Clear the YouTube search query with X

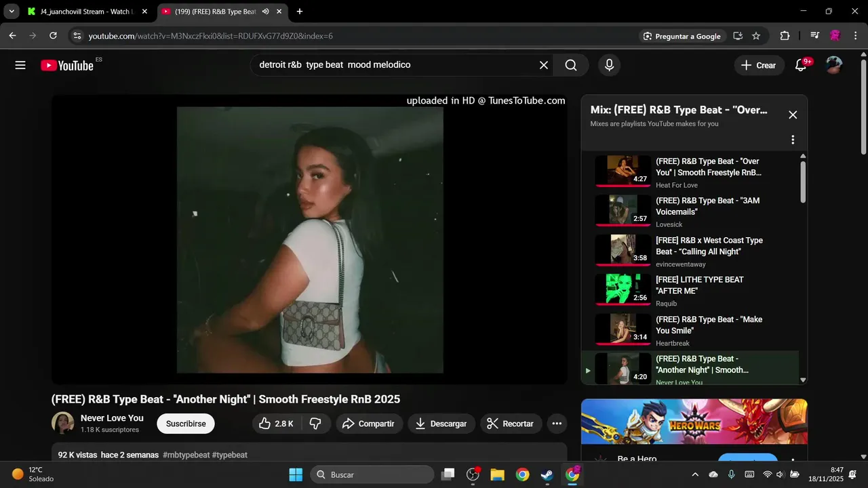(x=544, y=65)
